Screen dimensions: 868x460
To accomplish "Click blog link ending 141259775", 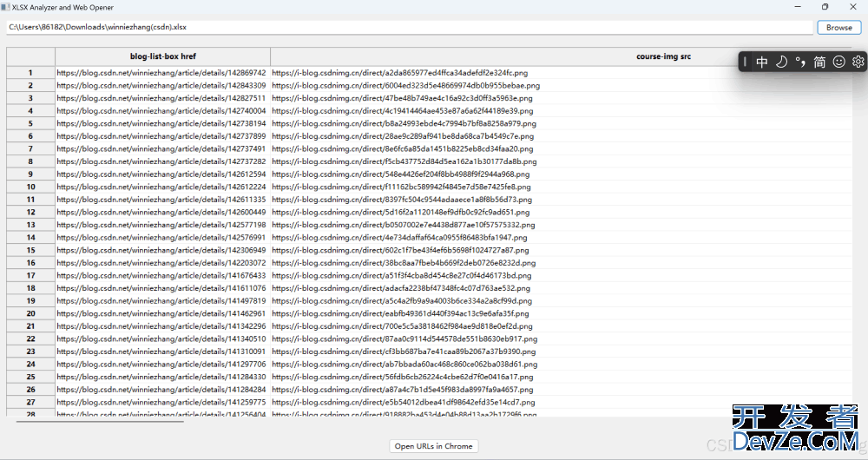I will point(161,402).
